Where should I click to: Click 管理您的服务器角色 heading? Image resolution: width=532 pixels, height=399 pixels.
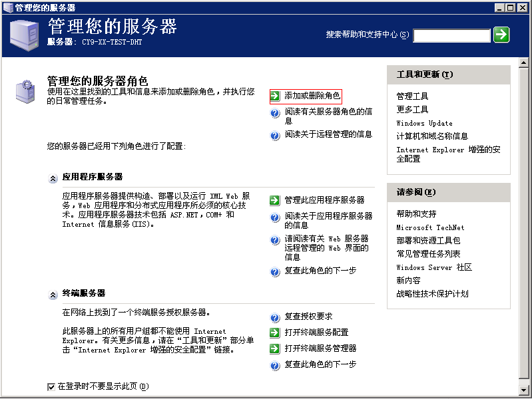coord(97,81)
